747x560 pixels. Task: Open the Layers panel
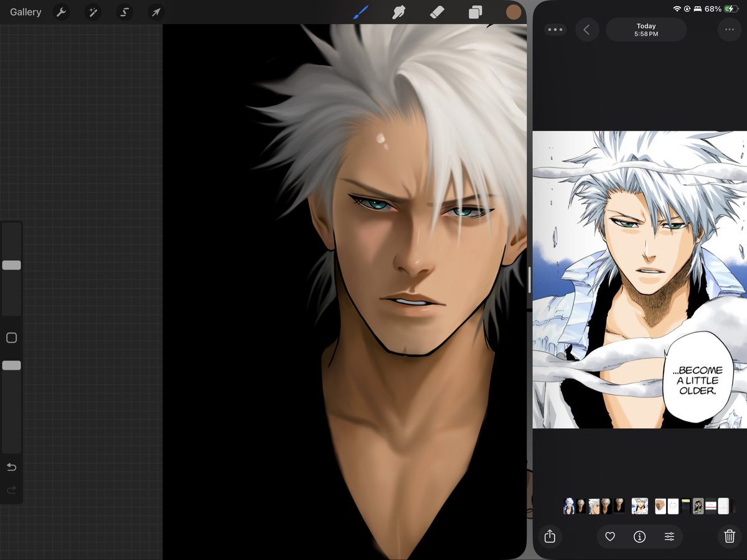(475, 12)
